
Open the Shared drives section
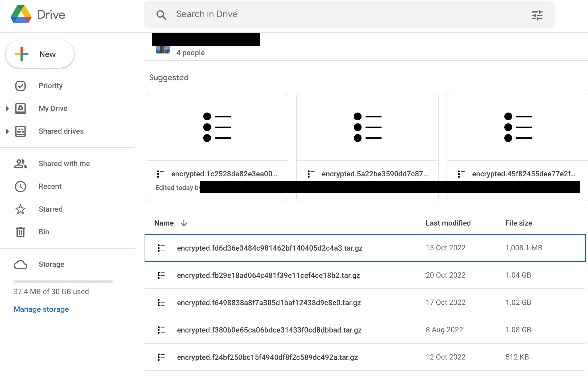pos(61,131)
